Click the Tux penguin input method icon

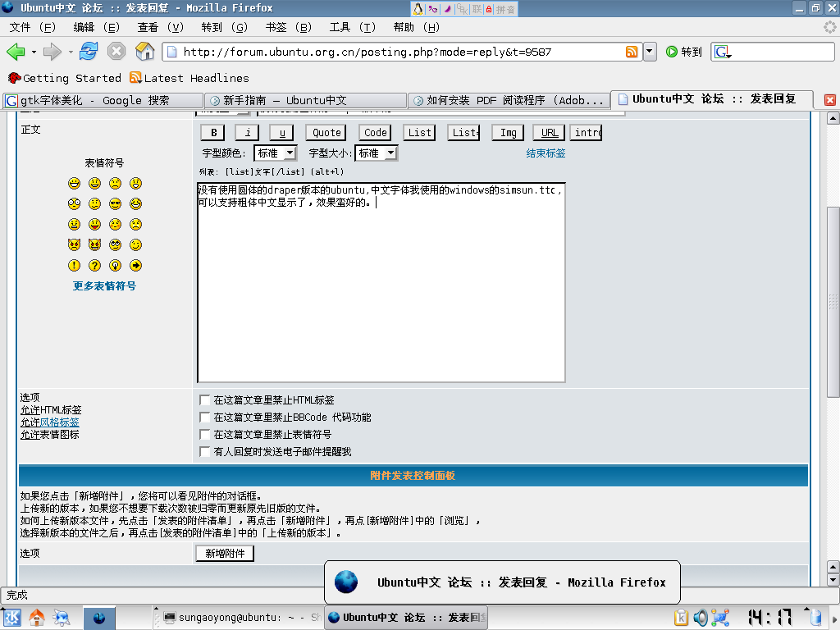[418, 8]
